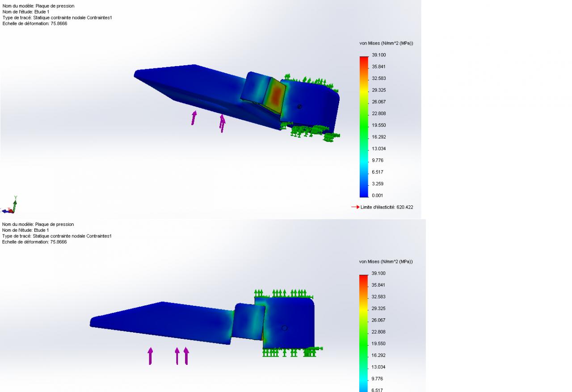Click lower legend title "von Mises (N/mm^2 (MPa))"
572x392 pixels.
pos(386,262)
